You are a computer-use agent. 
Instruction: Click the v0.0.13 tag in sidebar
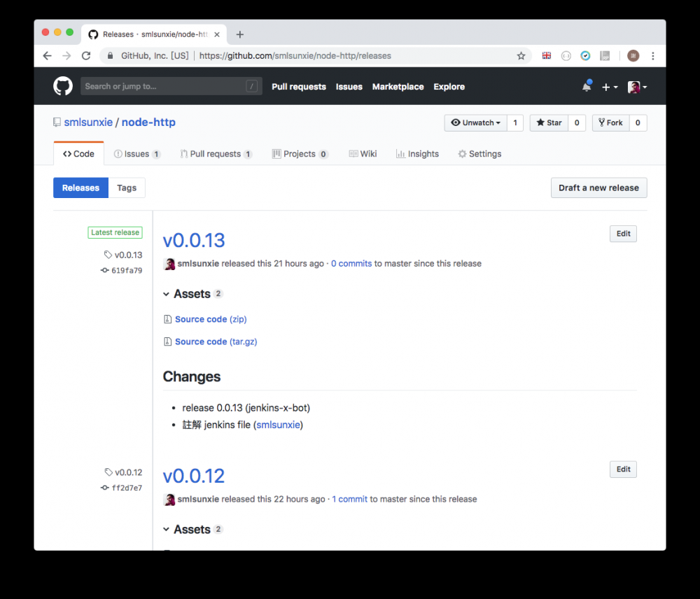pyautogui.click(x=123, y=255)
